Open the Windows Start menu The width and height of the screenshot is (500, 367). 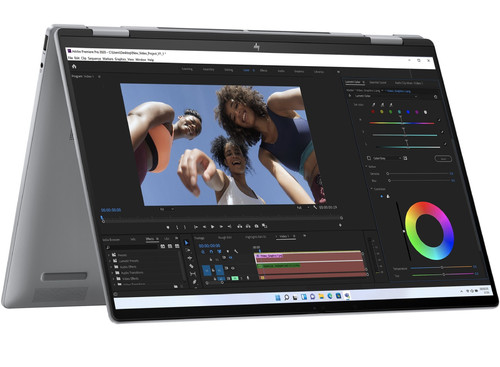pos(278,297)
